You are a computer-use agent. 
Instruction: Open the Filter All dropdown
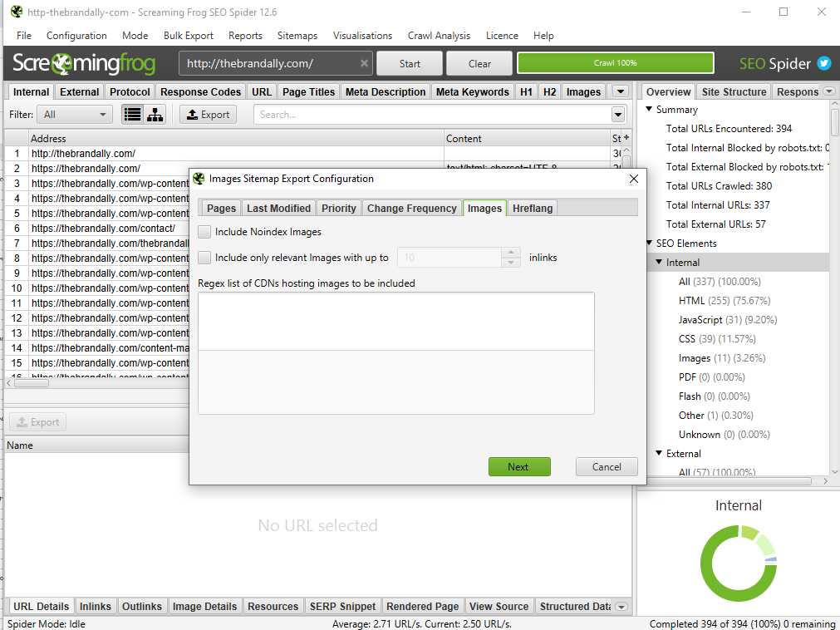(75, 115)
